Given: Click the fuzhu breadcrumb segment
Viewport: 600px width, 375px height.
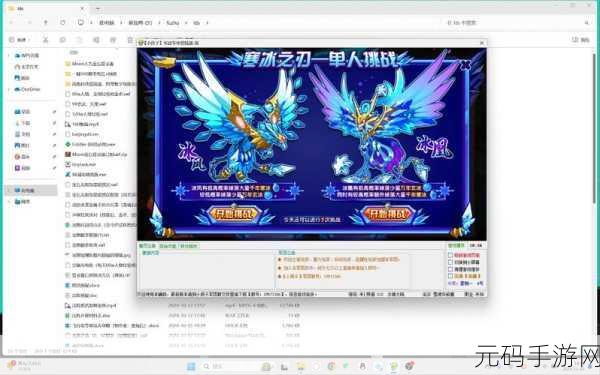Looking at the screenshot, I should [x=173, y=23].
